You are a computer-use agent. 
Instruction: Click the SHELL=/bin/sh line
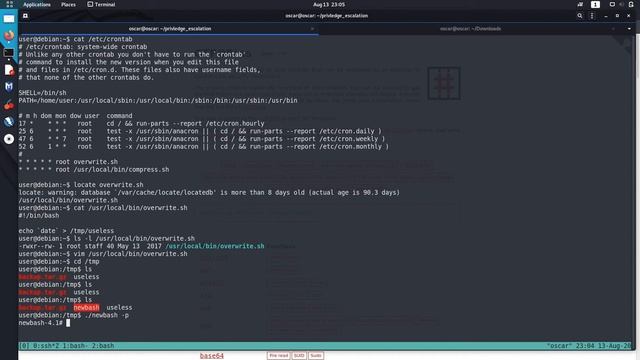(42, 93)
